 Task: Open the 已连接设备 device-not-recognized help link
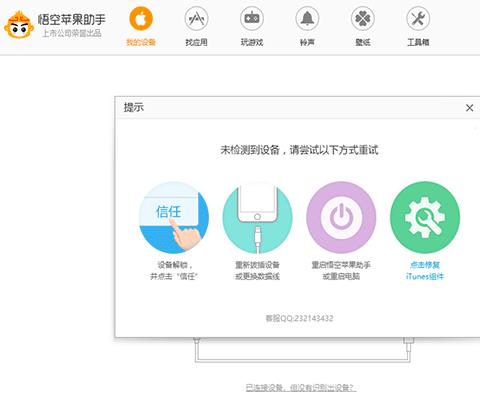(x=301, y=388)
